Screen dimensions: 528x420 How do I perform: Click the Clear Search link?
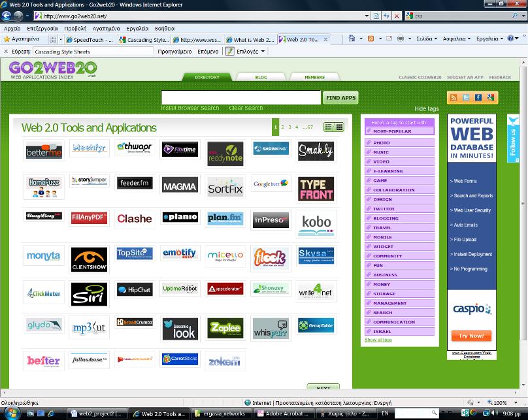pyautogui.click(x=246, y=108)
